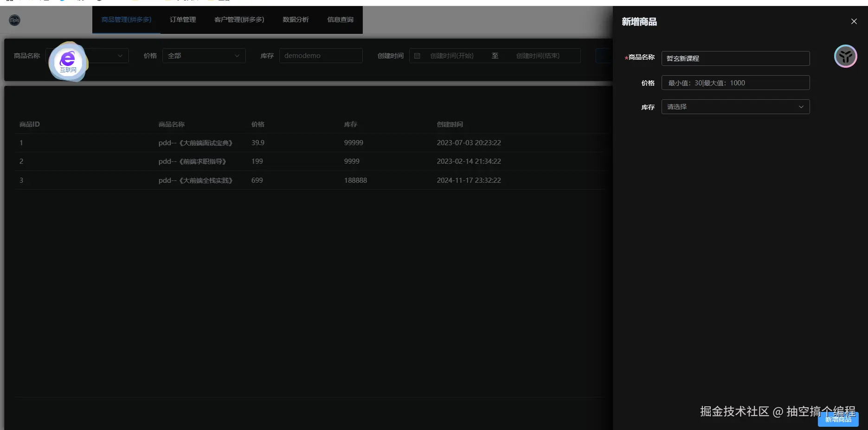Click the 库存 table column header
Screen dimensions: 868x430
pyautogui.click(x=351, y=124)
